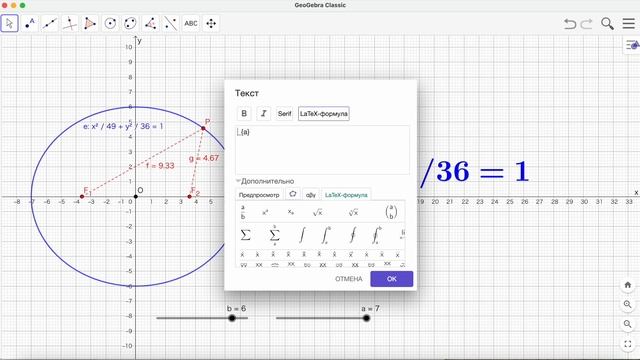Insert the integral with limits a to b

click(x=326, y=235)
